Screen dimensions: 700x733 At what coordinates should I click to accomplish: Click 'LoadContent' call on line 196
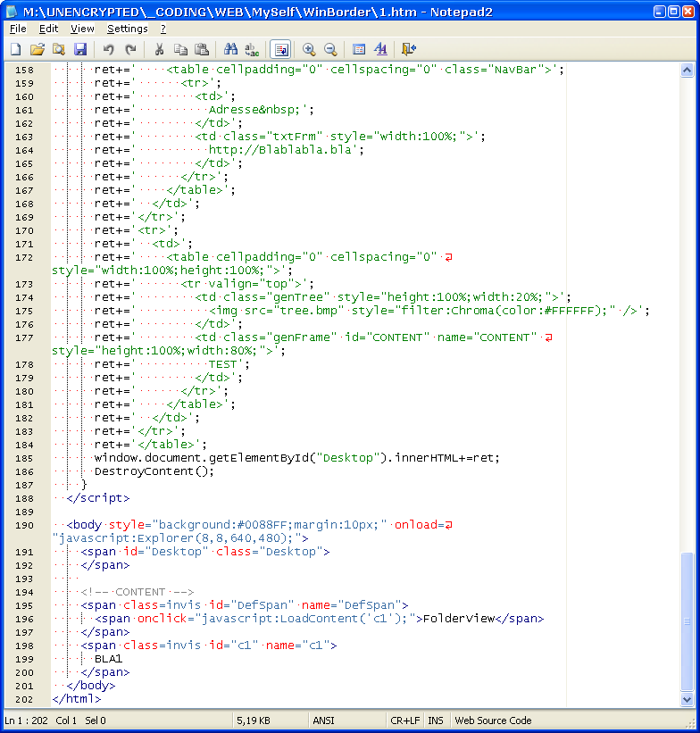tap(319, 619)
